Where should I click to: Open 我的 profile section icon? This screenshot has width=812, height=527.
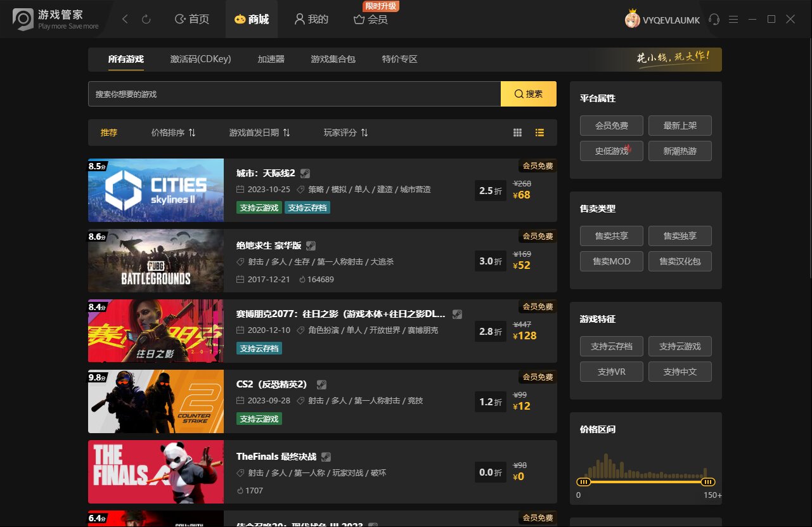(299, 19)
